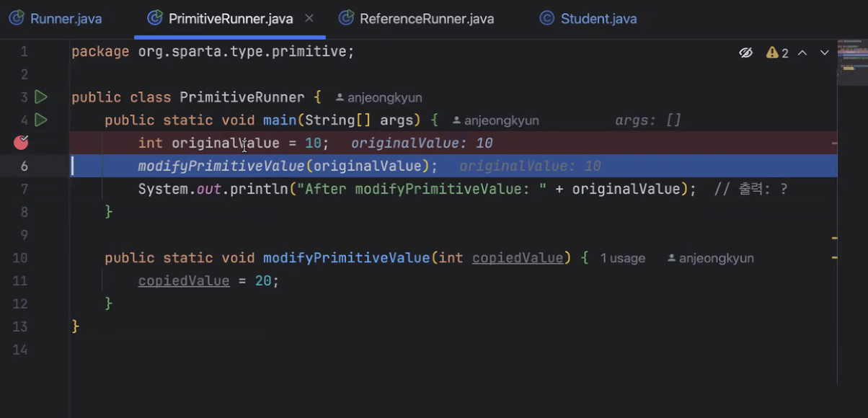
Task: Click the ReferenceRunner.java class file icon
Action: pos(346,19)
